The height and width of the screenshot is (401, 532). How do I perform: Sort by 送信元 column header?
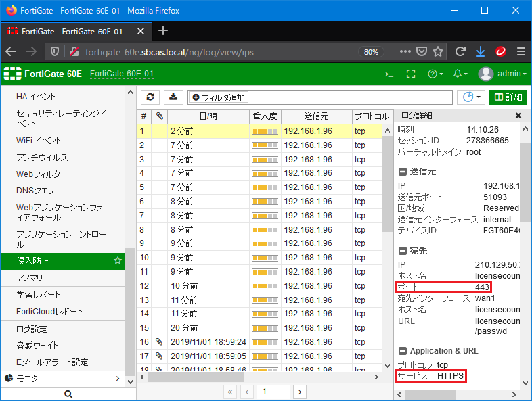coord(316,116)
